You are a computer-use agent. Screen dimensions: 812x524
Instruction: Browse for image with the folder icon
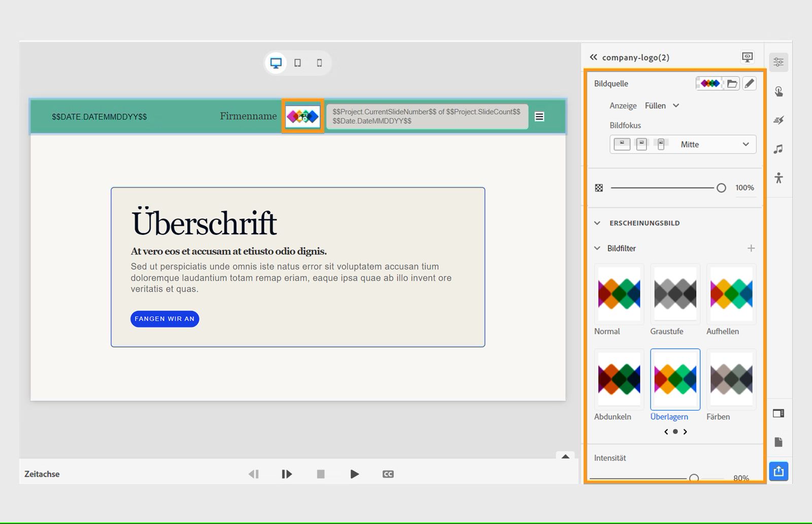[732, 83]
